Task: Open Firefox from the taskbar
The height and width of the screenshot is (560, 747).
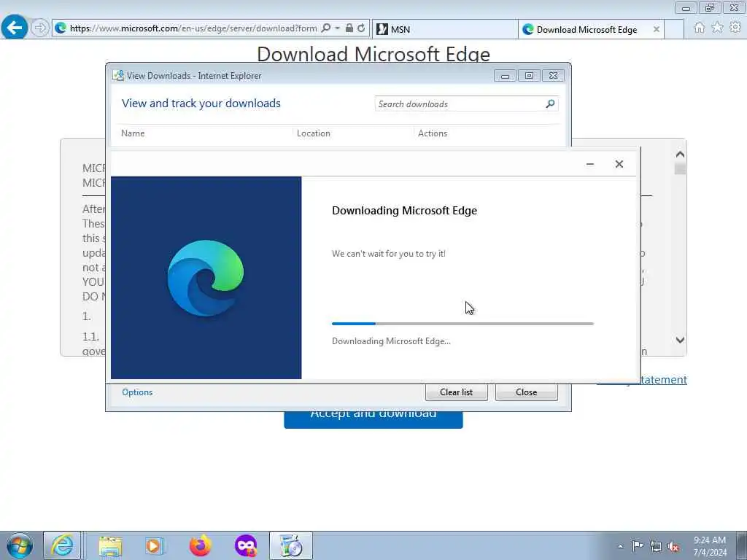Action: point(201,545)
